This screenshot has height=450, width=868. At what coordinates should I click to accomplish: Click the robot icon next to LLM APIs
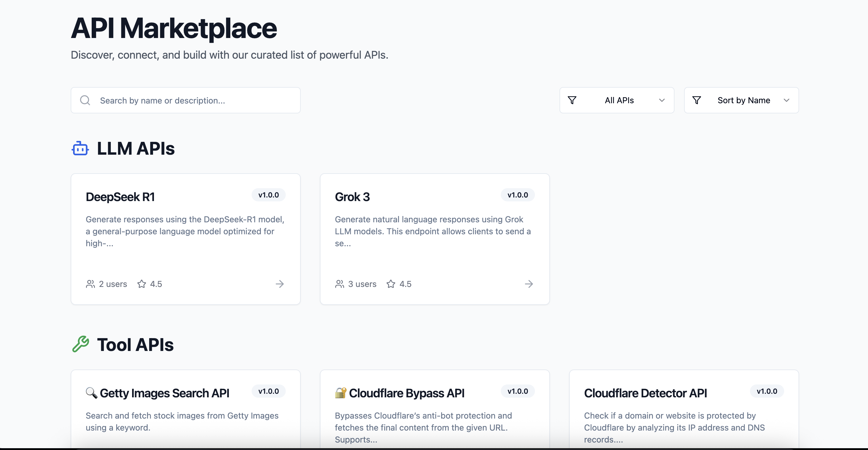pos(80,148)
